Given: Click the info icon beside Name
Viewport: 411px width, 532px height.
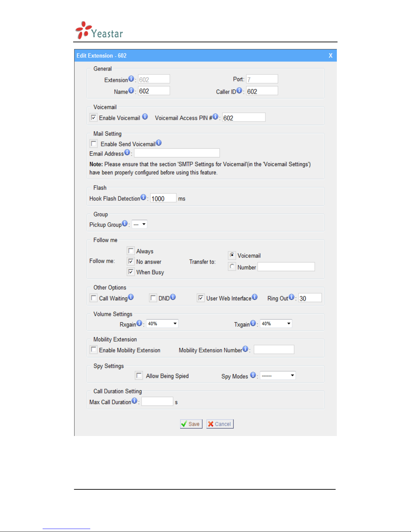Looking at the screenshot, I should pos(131,90).
